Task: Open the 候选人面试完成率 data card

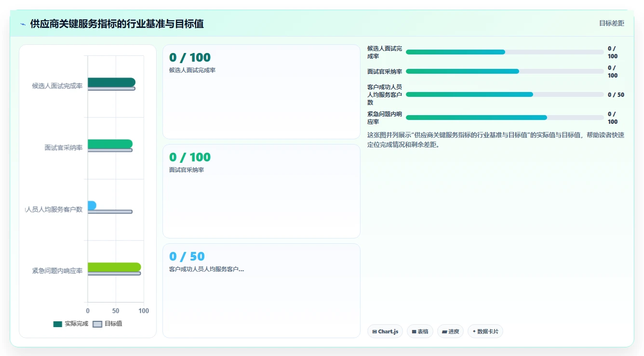Action: [x=261, y=92]
